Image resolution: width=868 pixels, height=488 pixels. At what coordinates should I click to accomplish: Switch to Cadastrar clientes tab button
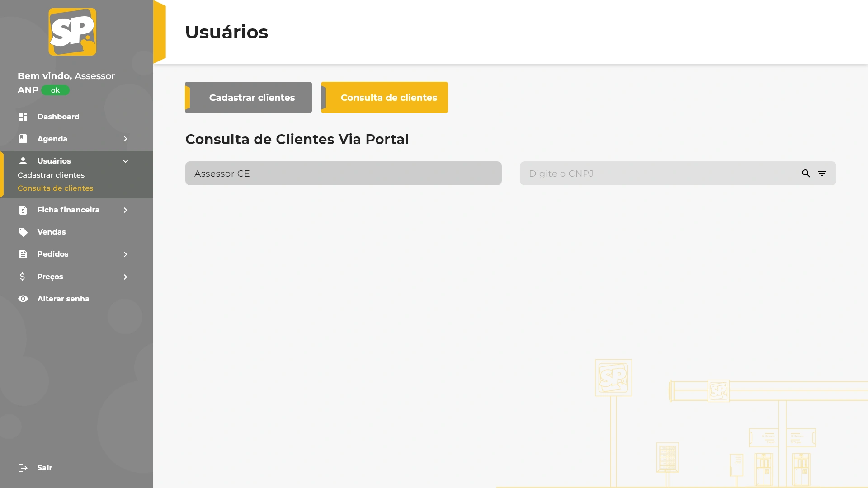click(248, 98)
